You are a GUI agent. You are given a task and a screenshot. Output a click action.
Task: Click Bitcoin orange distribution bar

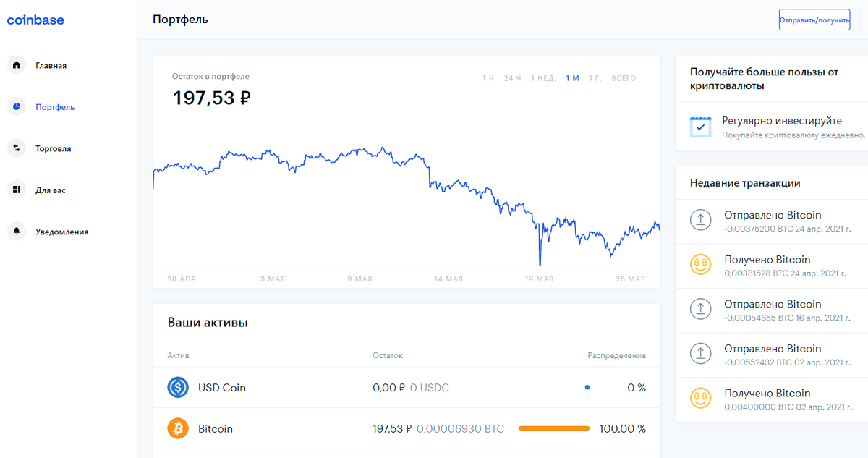click(x=554, y=429)
